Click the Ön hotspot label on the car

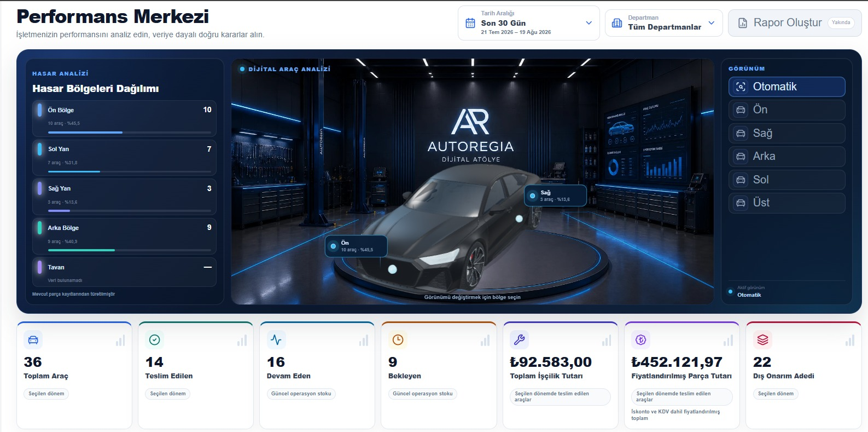[356, 246]
